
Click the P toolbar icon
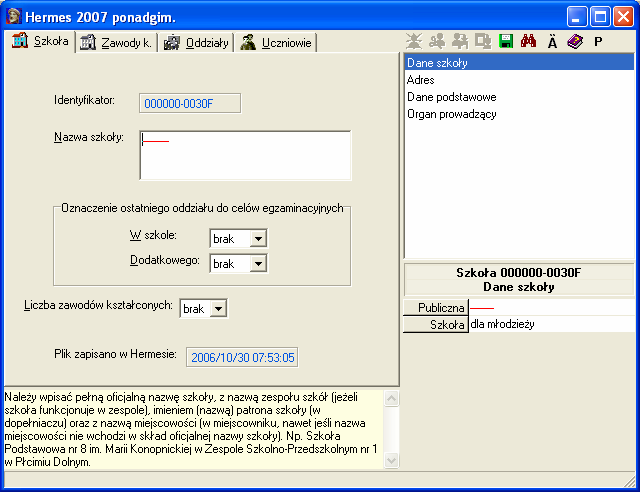[598, 42]
